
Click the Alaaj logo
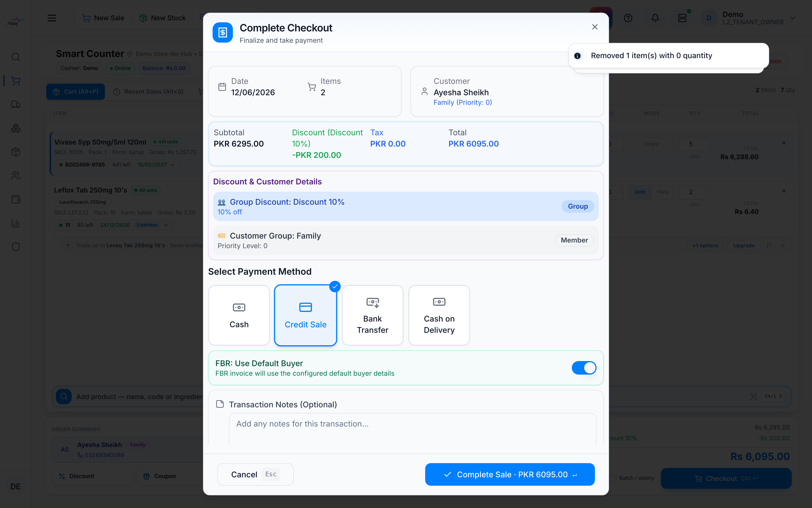[x=15, y=21]
